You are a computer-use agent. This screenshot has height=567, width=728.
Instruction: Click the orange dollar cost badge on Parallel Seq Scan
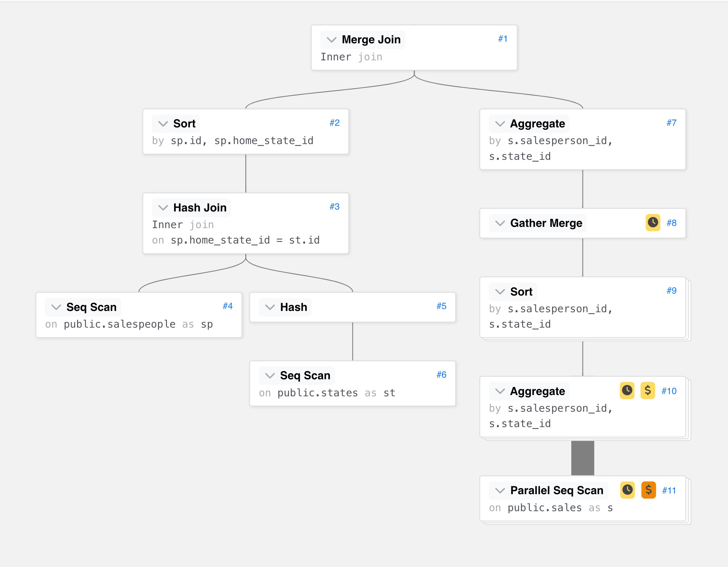[x=648, y=490]
